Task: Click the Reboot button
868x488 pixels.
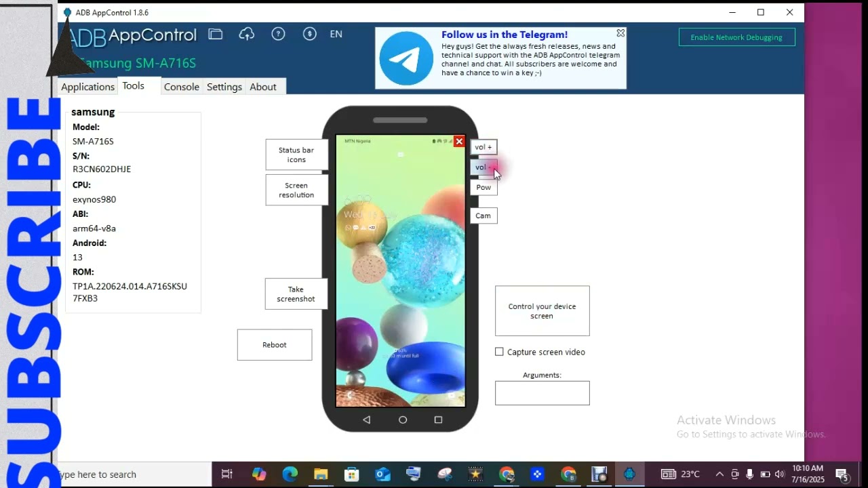Action: (x=275, y=345)
